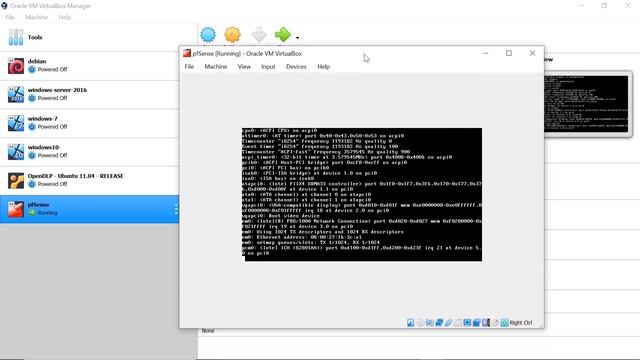Open File menu in VirtualBox Manager
This screenshot has width=640, height=360.
10,17
